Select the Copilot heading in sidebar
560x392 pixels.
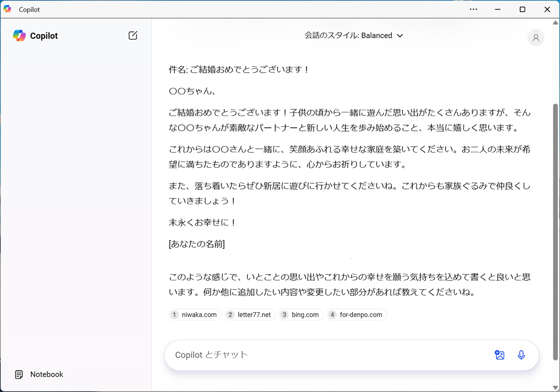(x=44, y=36)
